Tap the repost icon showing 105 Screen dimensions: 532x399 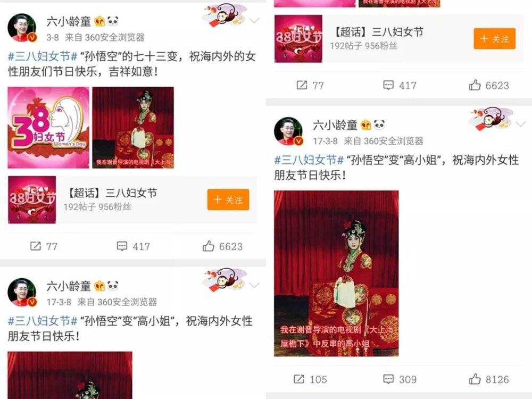[299, 379]
